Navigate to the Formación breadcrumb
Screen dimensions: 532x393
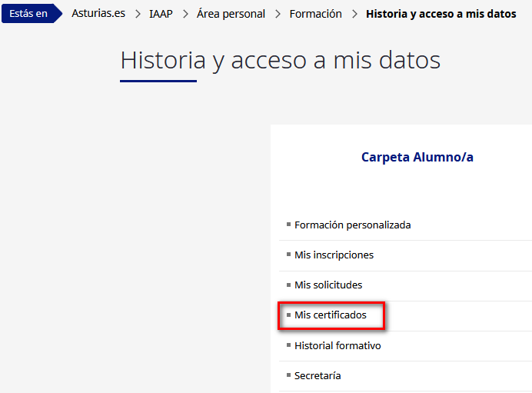315,14
